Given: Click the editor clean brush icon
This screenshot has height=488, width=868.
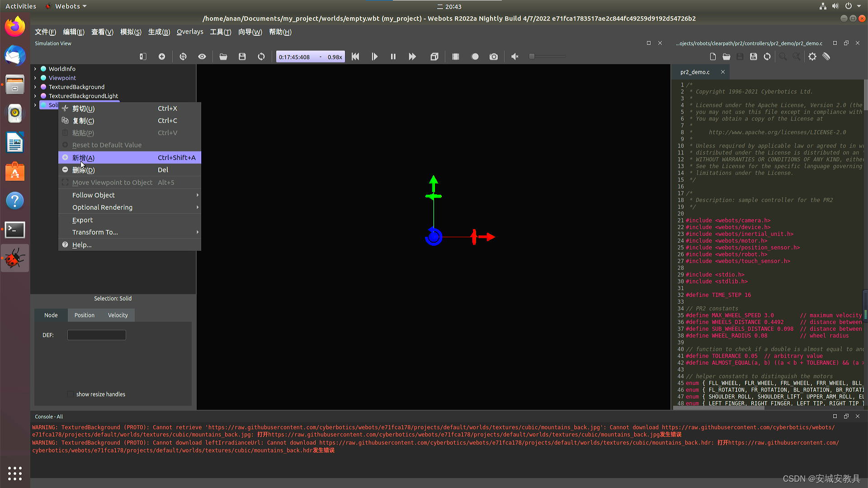Looking at the screenshot, I should click(x=826, y=56).
